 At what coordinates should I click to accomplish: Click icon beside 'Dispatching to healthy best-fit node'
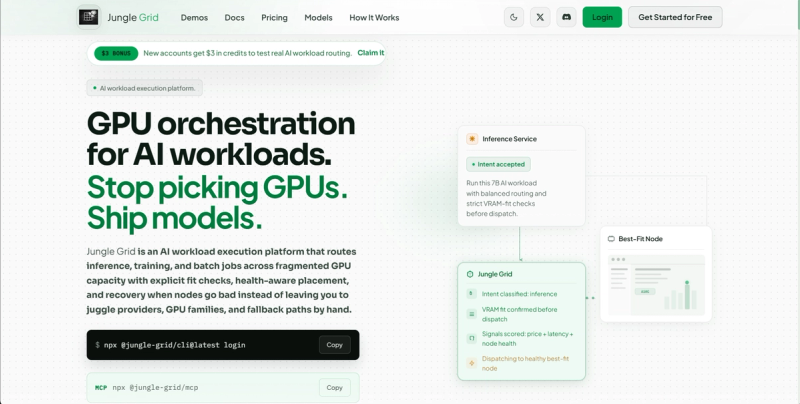coord(471,363)
